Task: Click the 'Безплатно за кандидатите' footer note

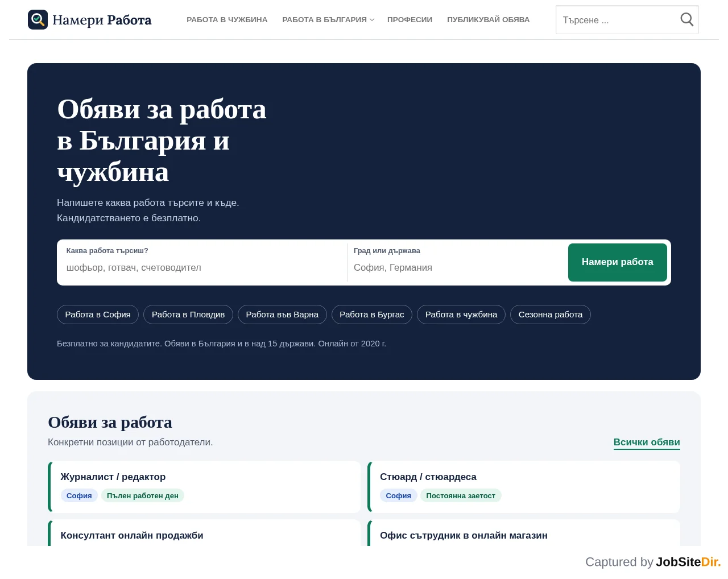Action: 221,344
